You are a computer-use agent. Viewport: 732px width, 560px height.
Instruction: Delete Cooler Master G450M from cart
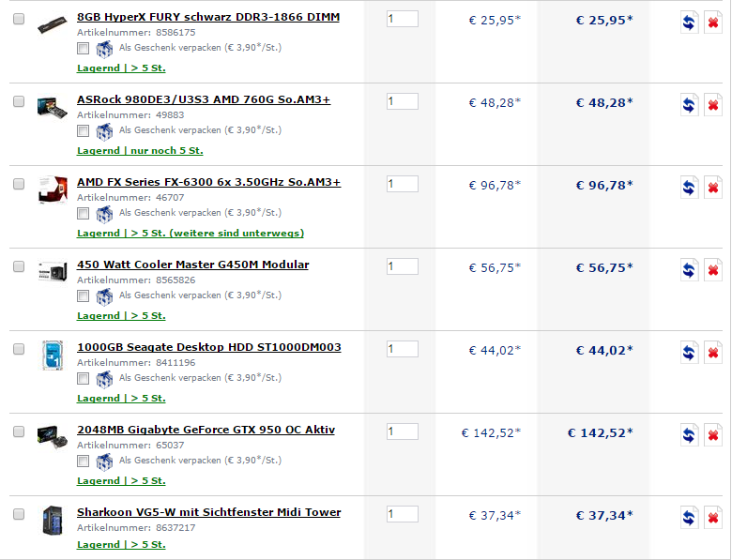click(713, 270)
